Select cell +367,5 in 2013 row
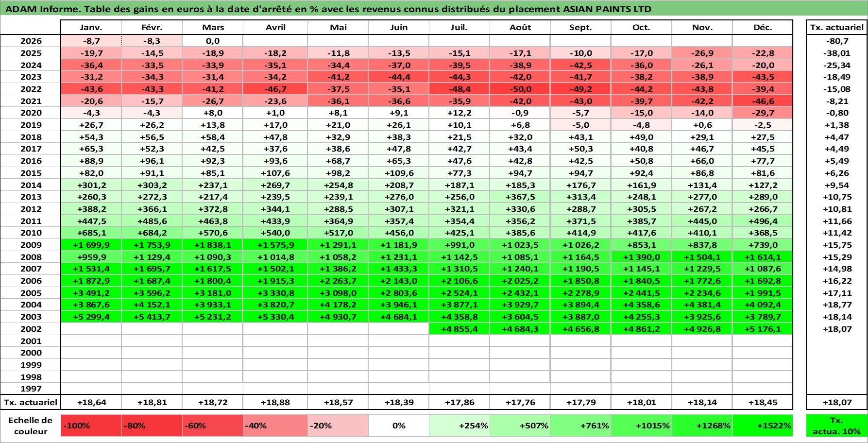 tap(520, 197)
